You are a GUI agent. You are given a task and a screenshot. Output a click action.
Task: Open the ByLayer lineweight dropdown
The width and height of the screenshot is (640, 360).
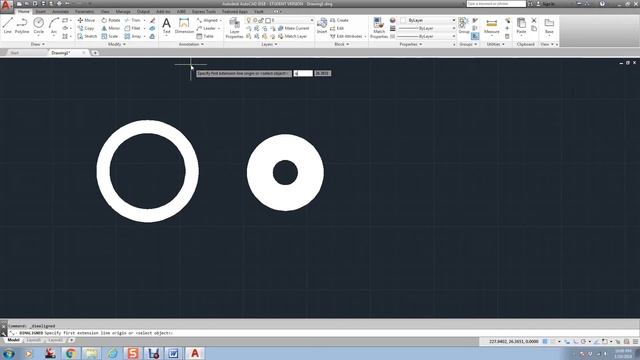(x=428, y=36)
